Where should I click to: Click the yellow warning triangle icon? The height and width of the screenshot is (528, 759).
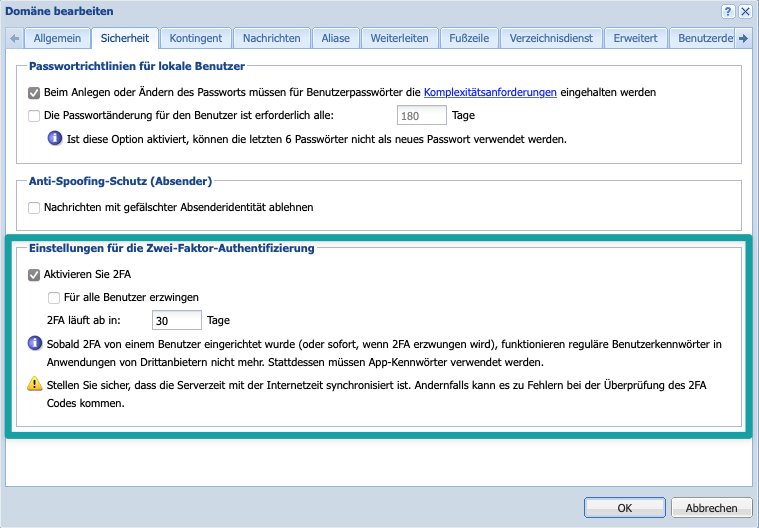point(35,384)
